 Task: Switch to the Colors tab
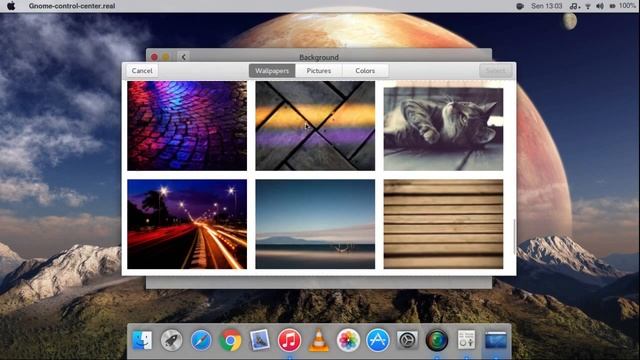365,71
